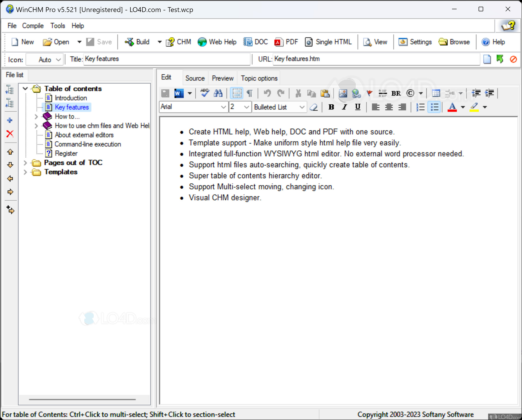This screenshot has width=522, height=420.
Task: Expand the How to... tree node
Action: tap(36, 116)
